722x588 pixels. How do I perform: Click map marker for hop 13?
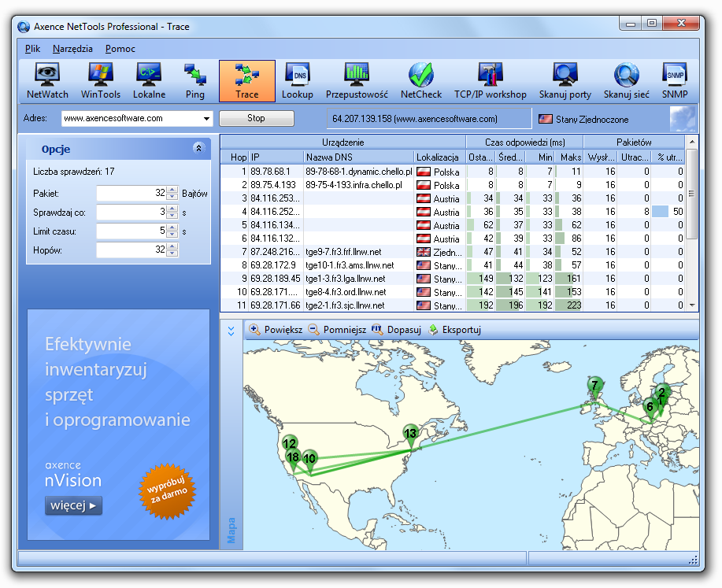pyautogui.click(x=410, y=435)
